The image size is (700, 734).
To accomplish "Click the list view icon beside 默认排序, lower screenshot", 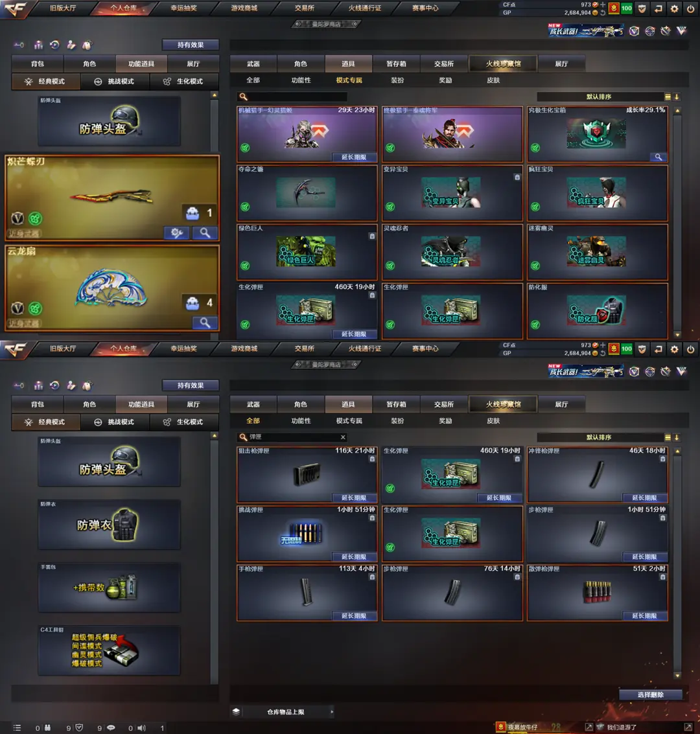I will click(668, 437).
